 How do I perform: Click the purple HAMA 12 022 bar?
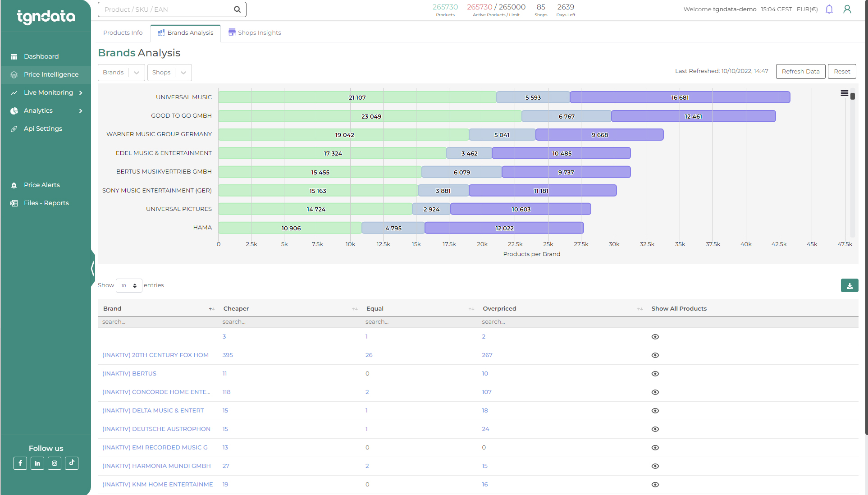click(x=504, y=228)
